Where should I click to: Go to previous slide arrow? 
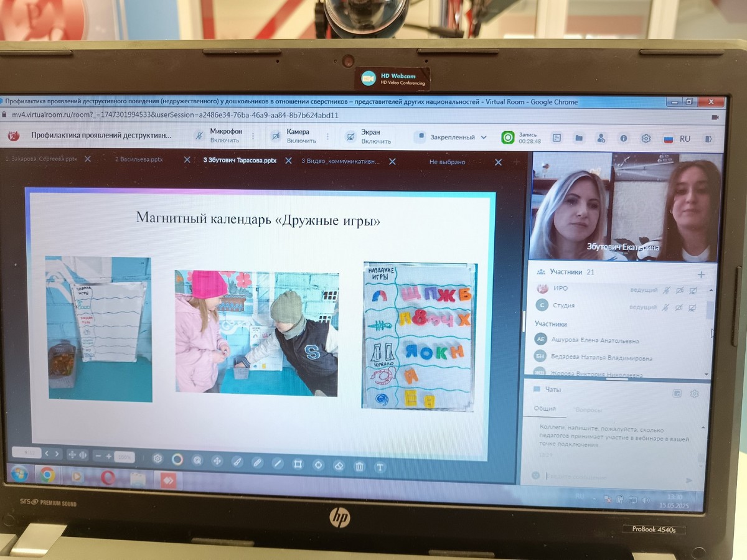click(x=48, y=454)
